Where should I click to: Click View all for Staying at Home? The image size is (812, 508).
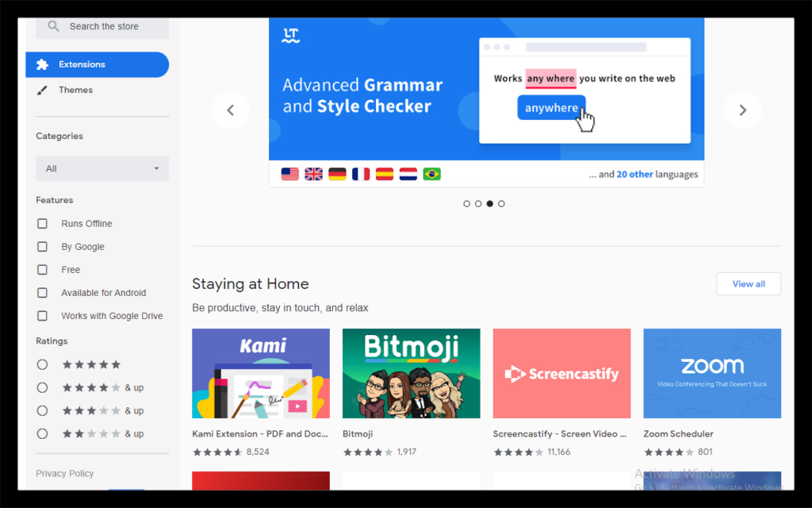[748, 283]
